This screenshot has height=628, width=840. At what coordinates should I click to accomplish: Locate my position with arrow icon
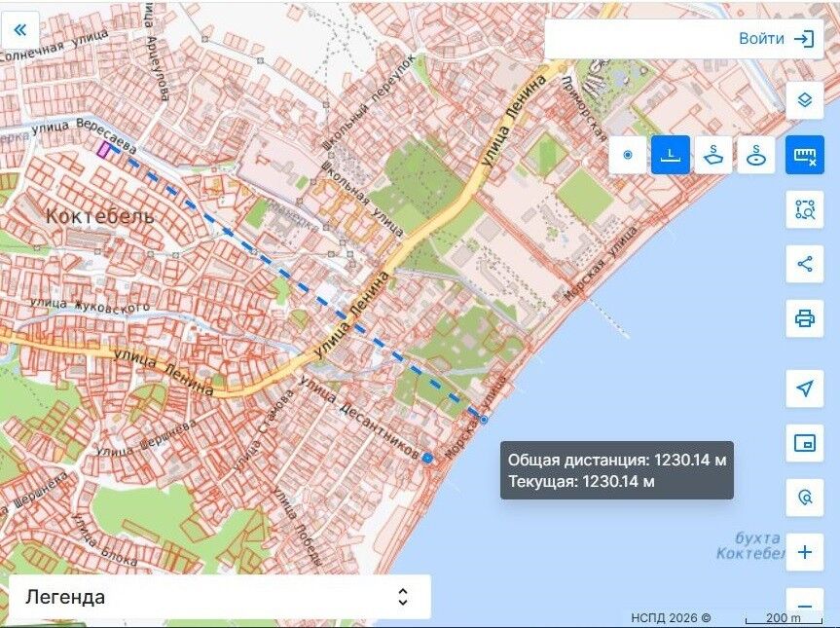805,388
